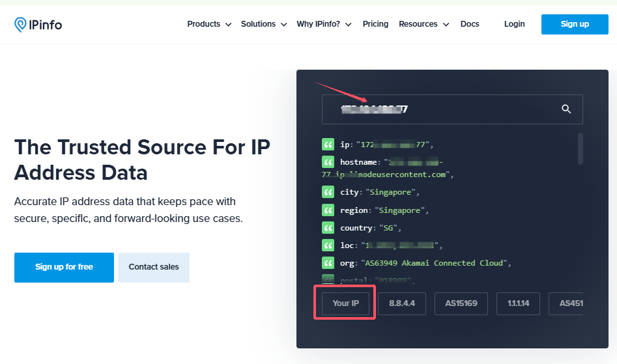Screen dimensions: 617x364
Task: Click the quote icon beside ip field
Action: pos(328,145)
